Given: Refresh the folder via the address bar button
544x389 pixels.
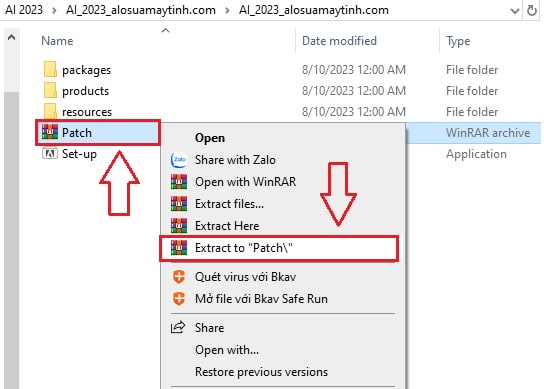Looking at the screenshot, I should click(x=532, y=11).
